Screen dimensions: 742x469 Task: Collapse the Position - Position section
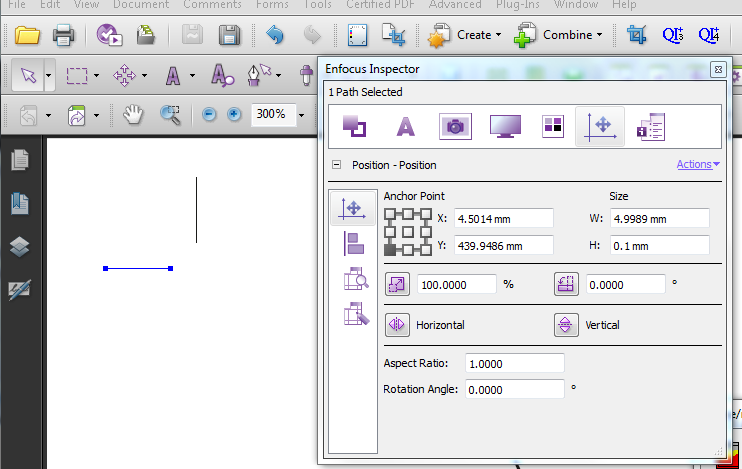pos(336,165)
